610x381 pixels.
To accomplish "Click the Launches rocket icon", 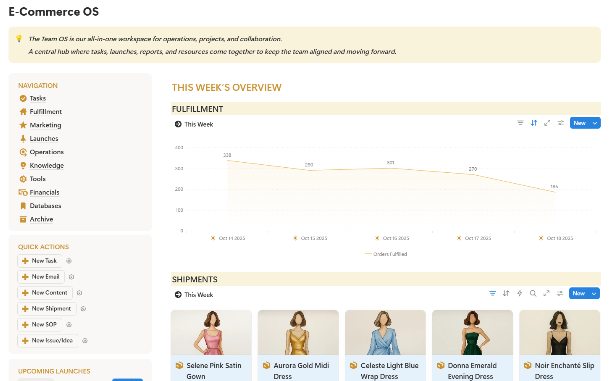I will coord(23,139).
